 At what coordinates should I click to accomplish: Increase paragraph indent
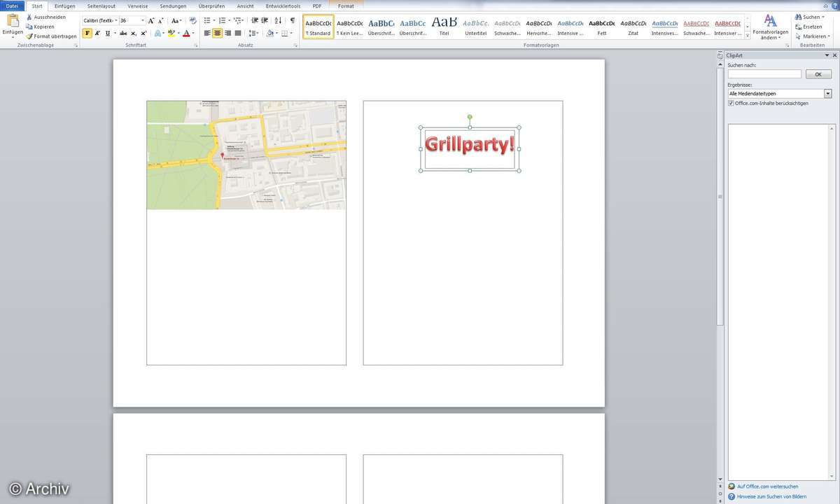265,21
